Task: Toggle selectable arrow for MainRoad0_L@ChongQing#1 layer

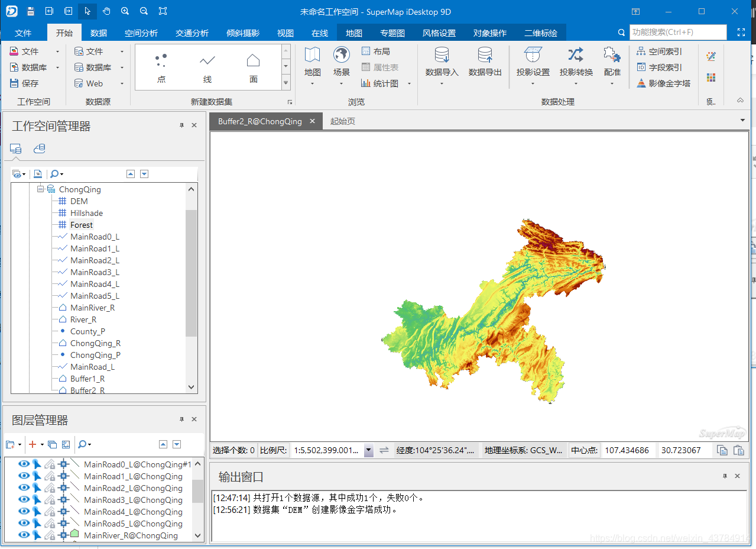Action: 37,464
